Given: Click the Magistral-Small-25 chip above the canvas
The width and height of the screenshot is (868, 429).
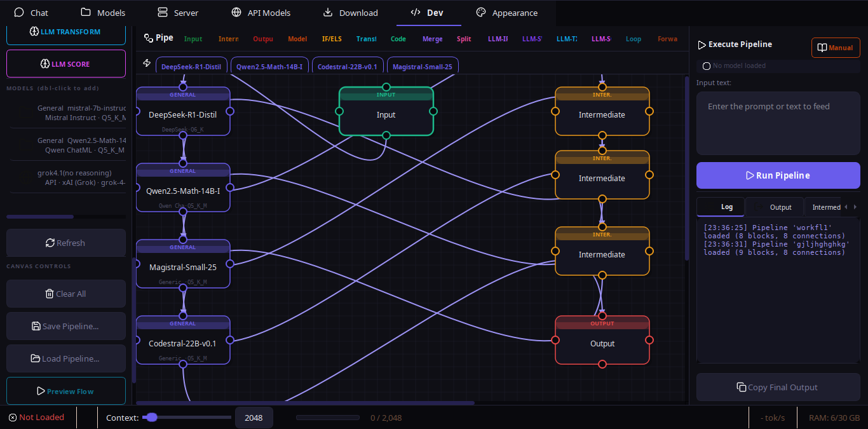Looking at the screenshot, I should (x=423, y=66).
